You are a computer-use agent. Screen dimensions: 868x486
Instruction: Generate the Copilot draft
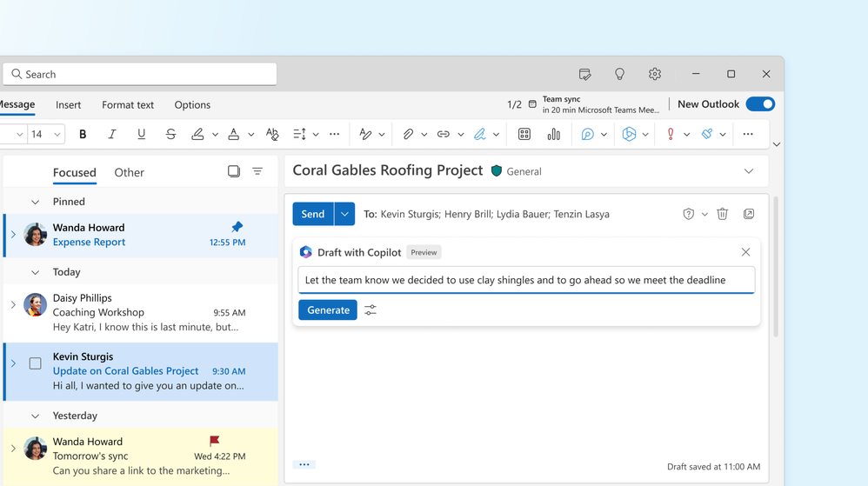(328, 310)
